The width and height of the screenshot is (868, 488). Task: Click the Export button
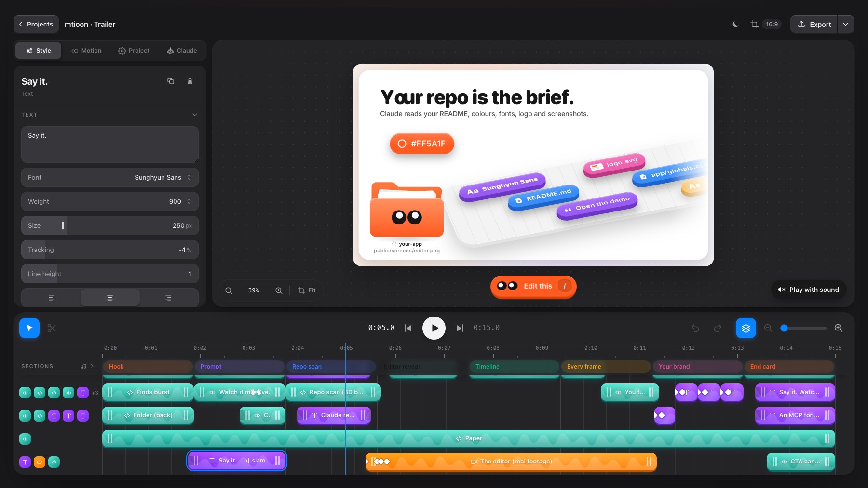click(x=814, y=24)
